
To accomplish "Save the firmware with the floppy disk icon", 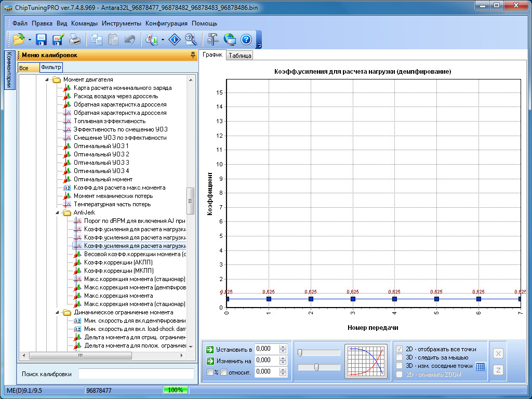I will tap(42, 39).
